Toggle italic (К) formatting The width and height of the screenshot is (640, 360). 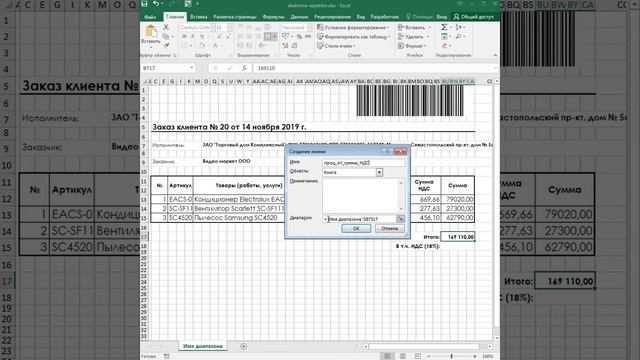[x=193, y=37]
